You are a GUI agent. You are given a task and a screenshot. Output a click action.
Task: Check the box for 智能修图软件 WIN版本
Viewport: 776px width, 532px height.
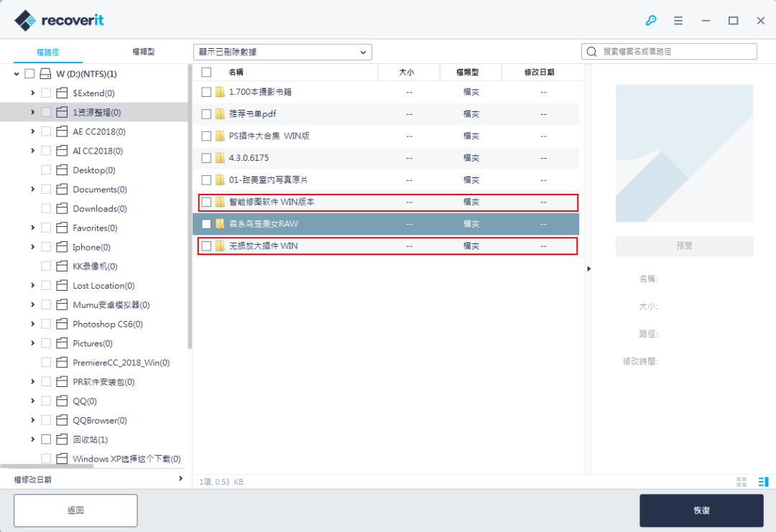tap(206, 202)
